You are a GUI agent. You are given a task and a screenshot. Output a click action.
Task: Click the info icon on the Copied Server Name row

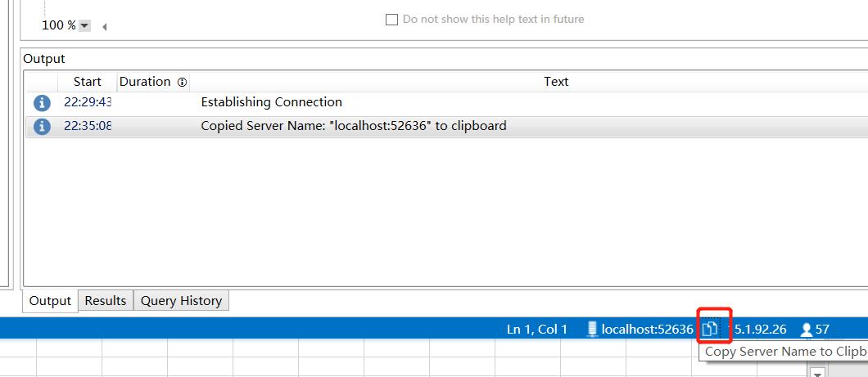[42, 127]
